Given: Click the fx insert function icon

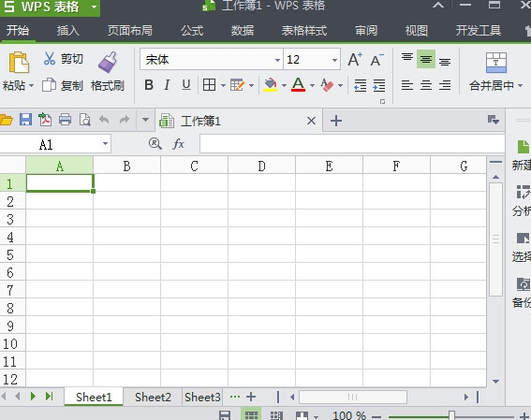Looking at the screenshot, I should pyautogui.click(x=179, y=144).
